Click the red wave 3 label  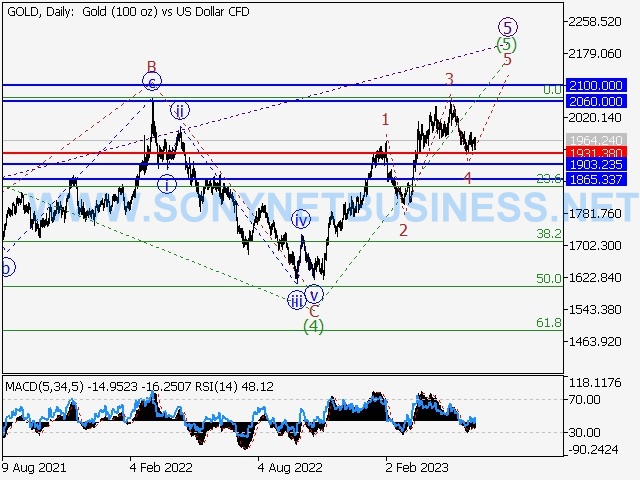pos(449,79)
